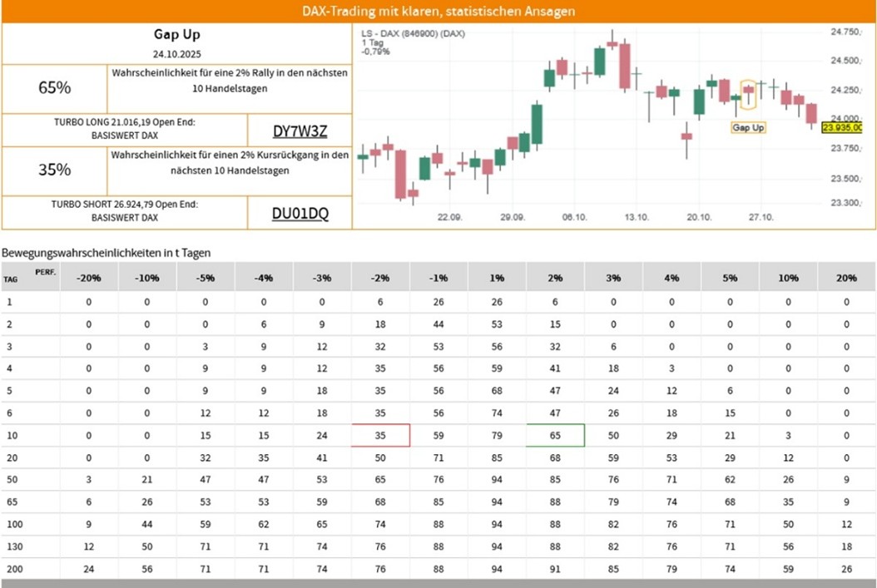Click the LS - DAX (846900) chart title

click(x=413, y=33)
